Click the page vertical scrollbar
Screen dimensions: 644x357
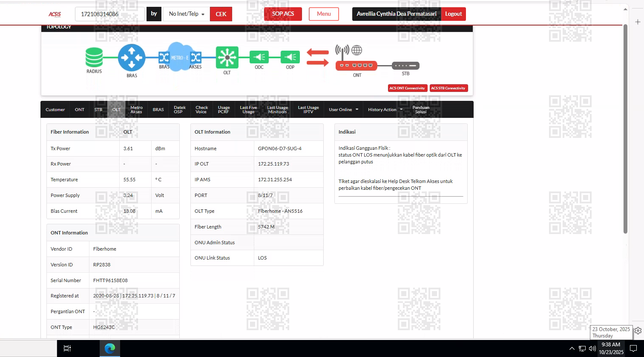(625, 129)
